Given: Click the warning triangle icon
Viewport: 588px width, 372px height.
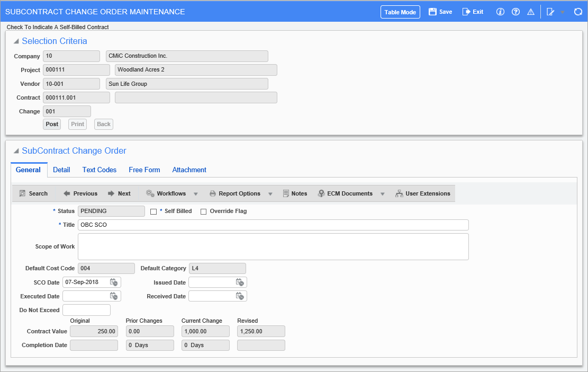Looking at the screenshot, I should [x=531, y=12].
